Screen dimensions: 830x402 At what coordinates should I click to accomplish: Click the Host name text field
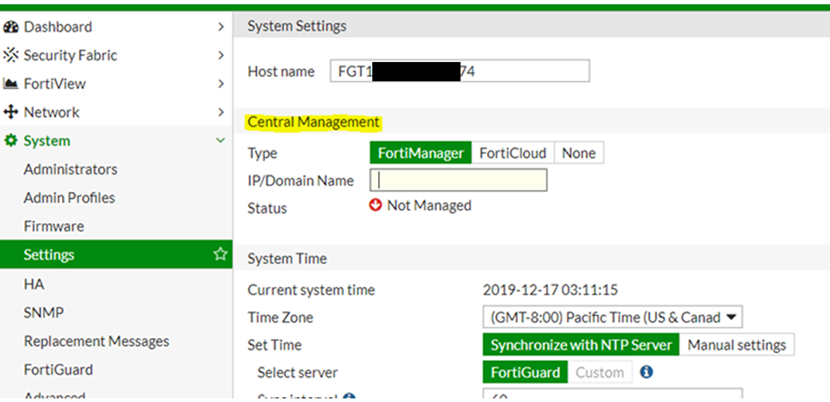point(459,71)
